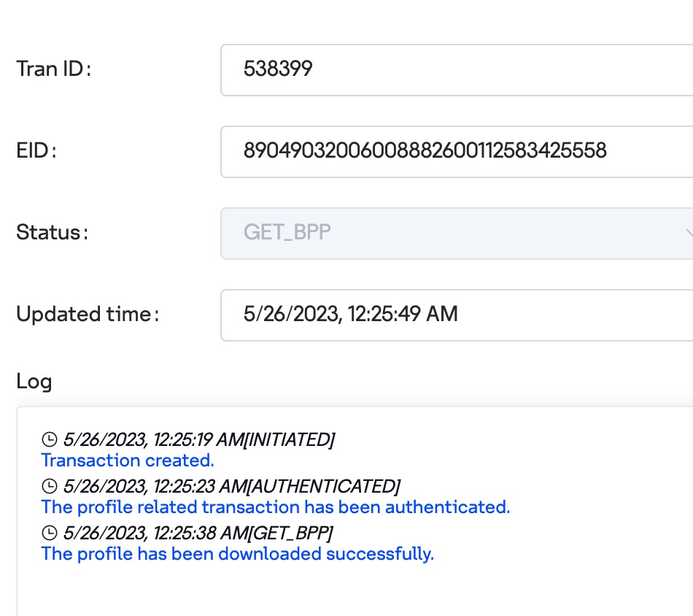
Task: Open the Status dropdown showing GET_BPP
Action: coord(457,234)
